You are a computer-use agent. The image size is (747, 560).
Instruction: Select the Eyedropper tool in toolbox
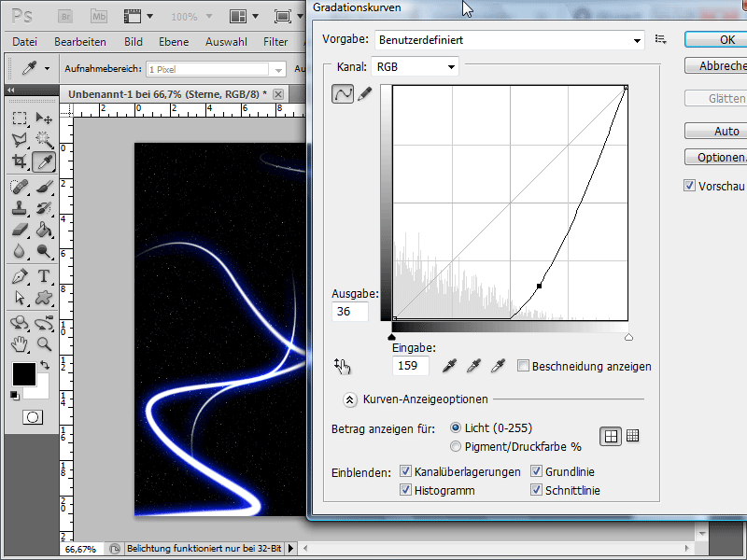[x=44, y=161]
